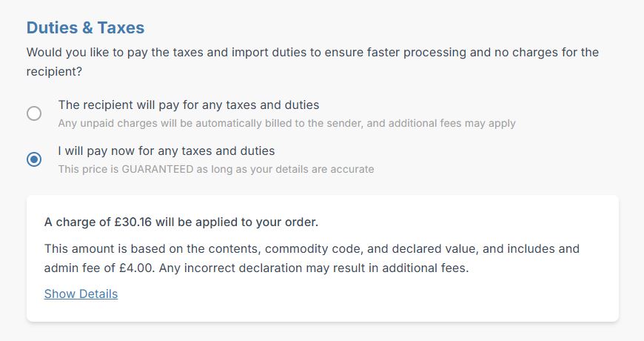The image size is (644, 341).
Task: Click the words "commodity code" in the paragraph
Action: 296,248
